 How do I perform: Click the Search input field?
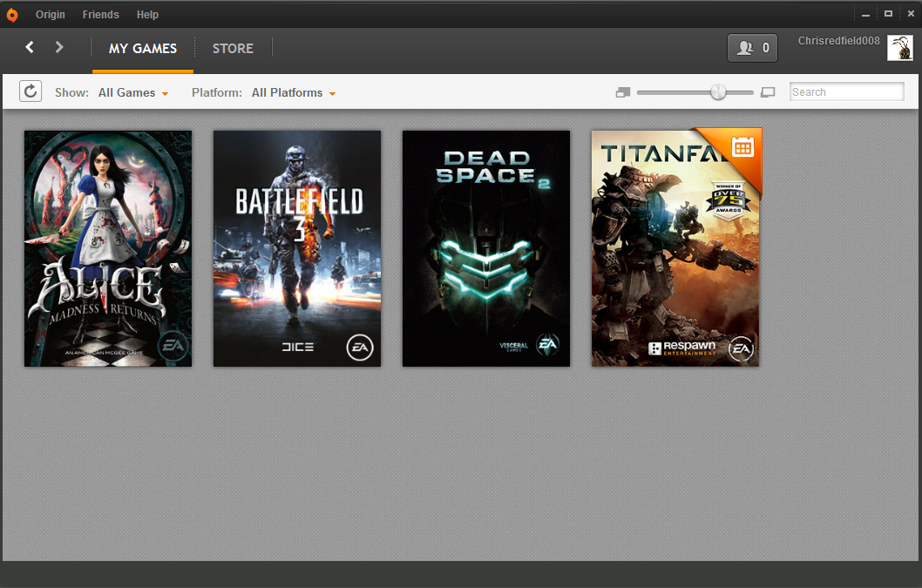[x=847, y=91]
